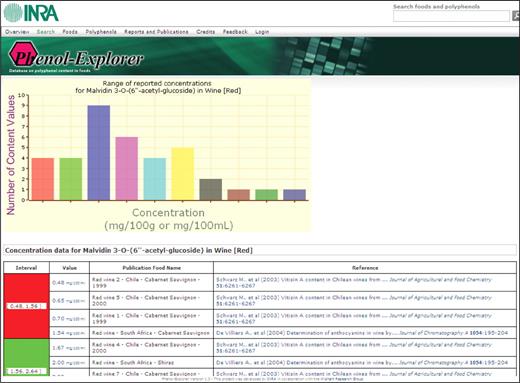This screenshot has height=383, width=520.
Task: Open the De Villiers reference link in the 1.54 row
Action: click(362, 333)
